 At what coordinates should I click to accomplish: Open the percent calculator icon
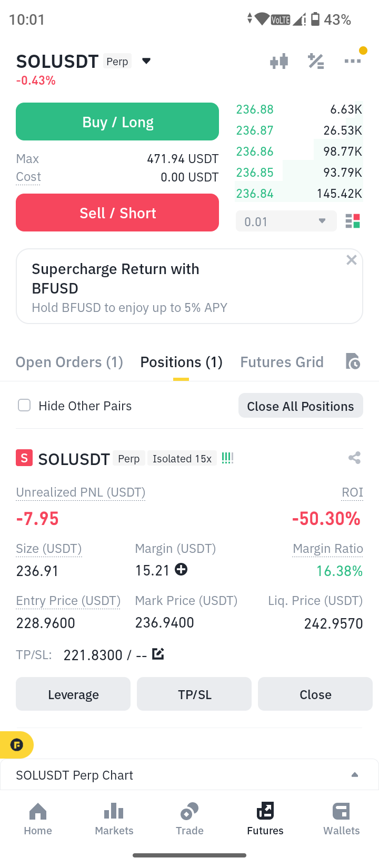[316, 62]
